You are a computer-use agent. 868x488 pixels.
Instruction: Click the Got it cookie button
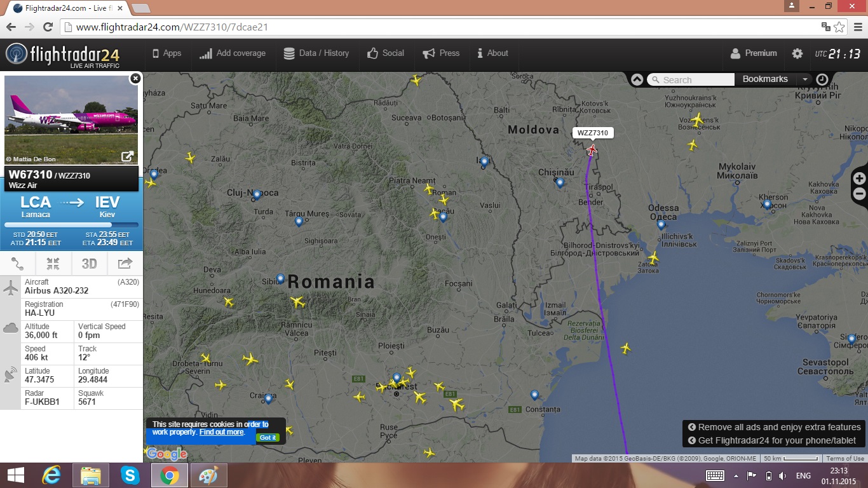pos(268,437)
